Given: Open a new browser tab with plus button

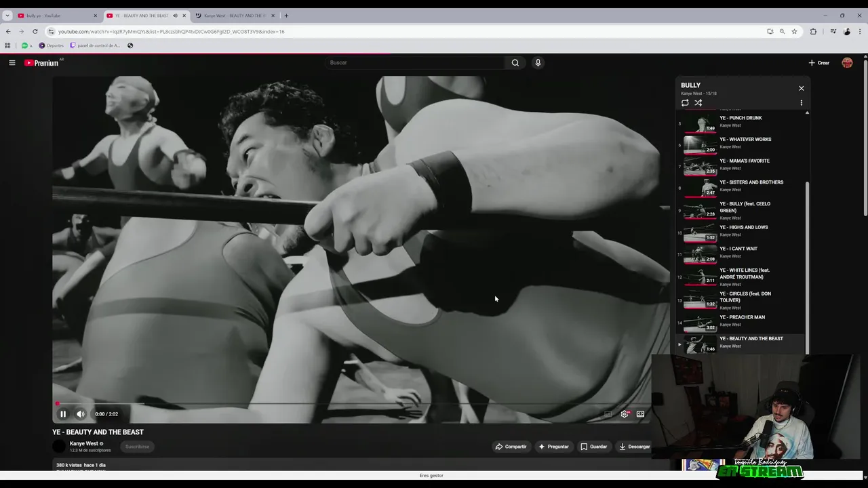Looking at the screenshot, I should click(286, 16).
